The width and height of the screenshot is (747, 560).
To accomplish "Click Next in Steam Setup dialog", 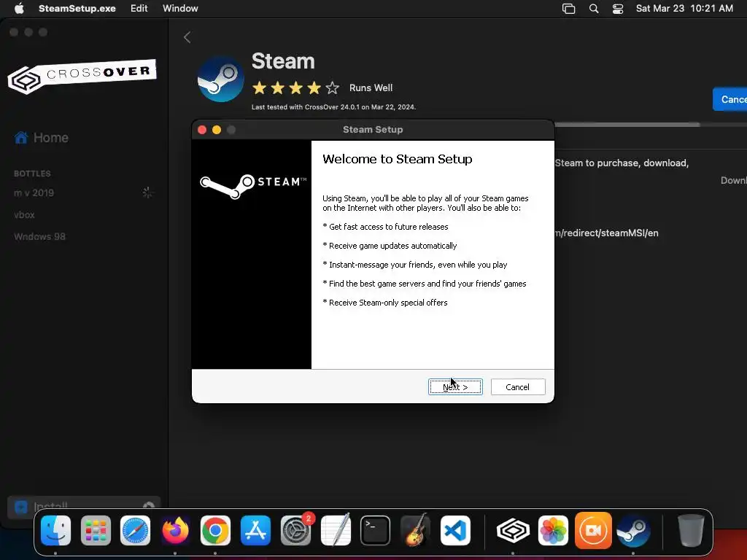I will pos(455,386).
